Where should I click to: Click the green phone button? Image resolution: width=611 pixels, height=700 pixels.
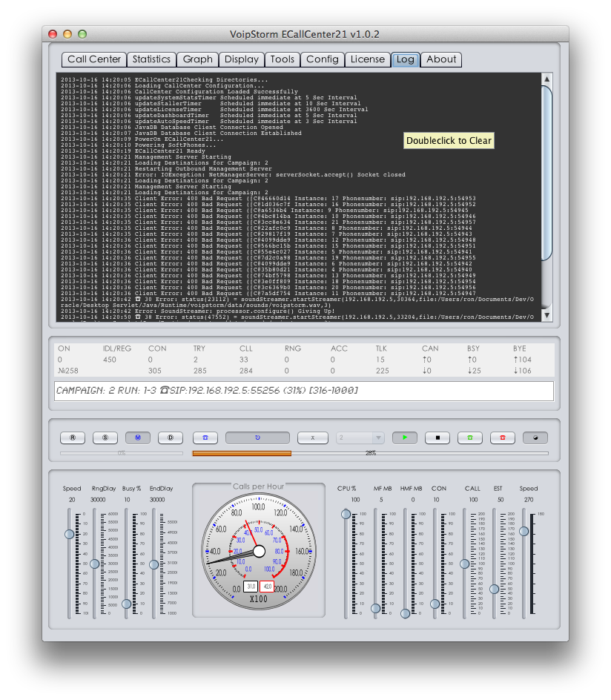pyautogui.click(x=470, y=437)
